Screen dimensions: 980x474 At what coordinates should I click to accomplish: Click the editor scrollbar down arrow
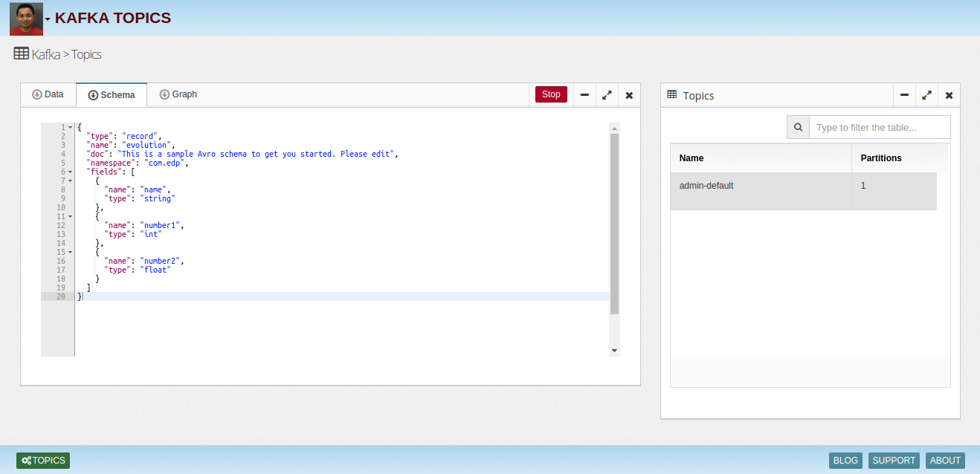[614, 351]
